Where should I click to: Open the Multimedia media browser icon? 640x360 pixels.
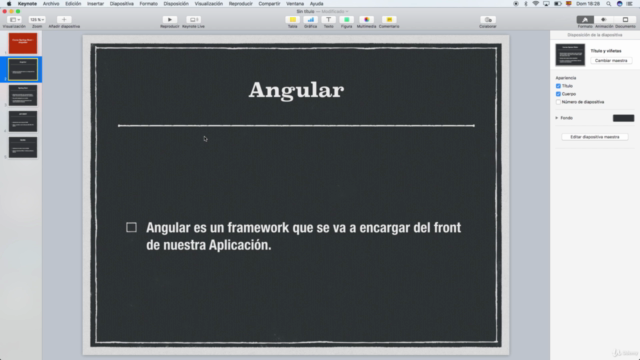click(367, 20)
